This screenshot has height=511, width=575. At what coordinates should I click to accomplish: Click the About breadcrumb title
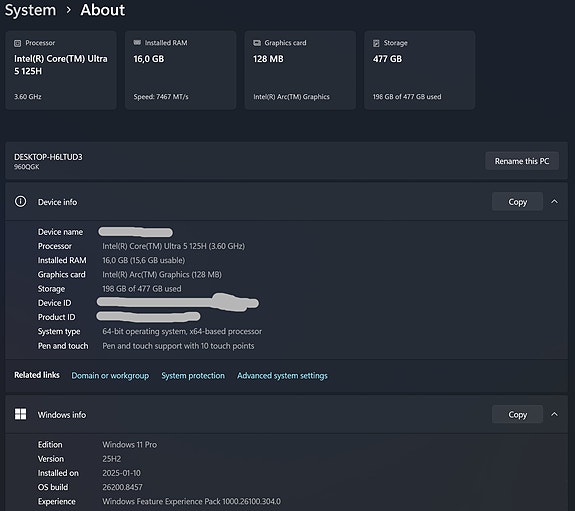[103, 10]
